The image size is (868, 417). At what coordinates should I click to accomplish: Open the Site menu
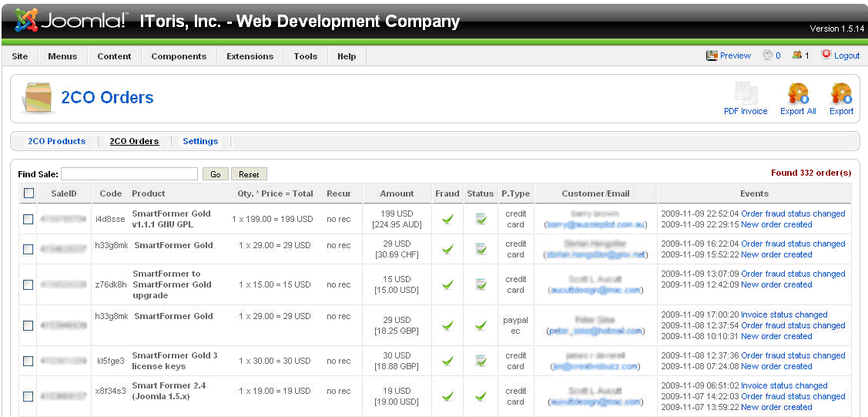click(20, 56)
